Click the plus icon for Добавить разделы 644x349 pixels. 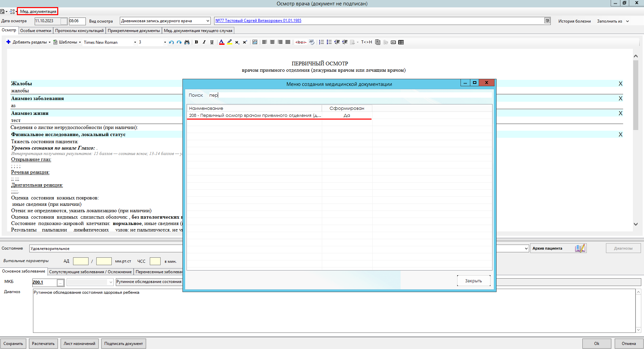pyautogui.click(x=8, y=42)
